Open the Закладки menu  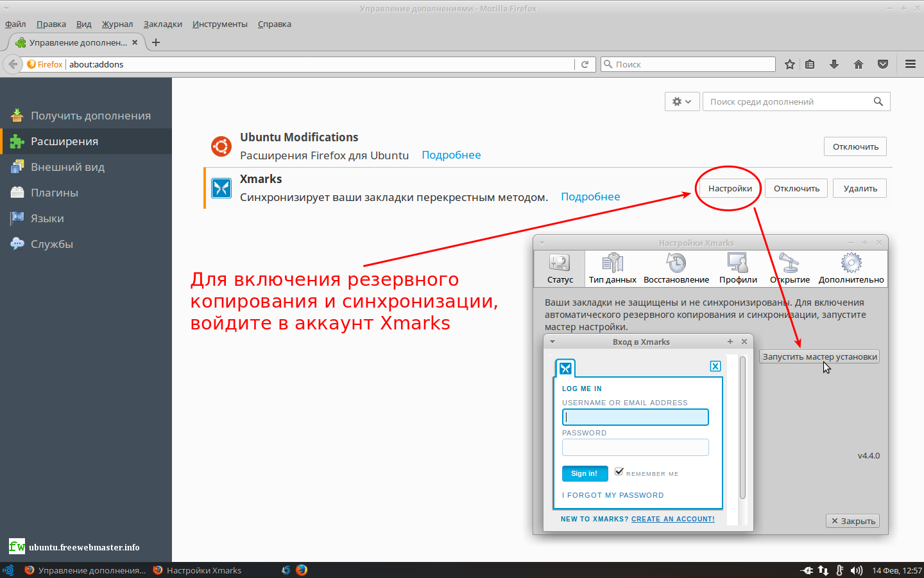(x=163, y=24)
